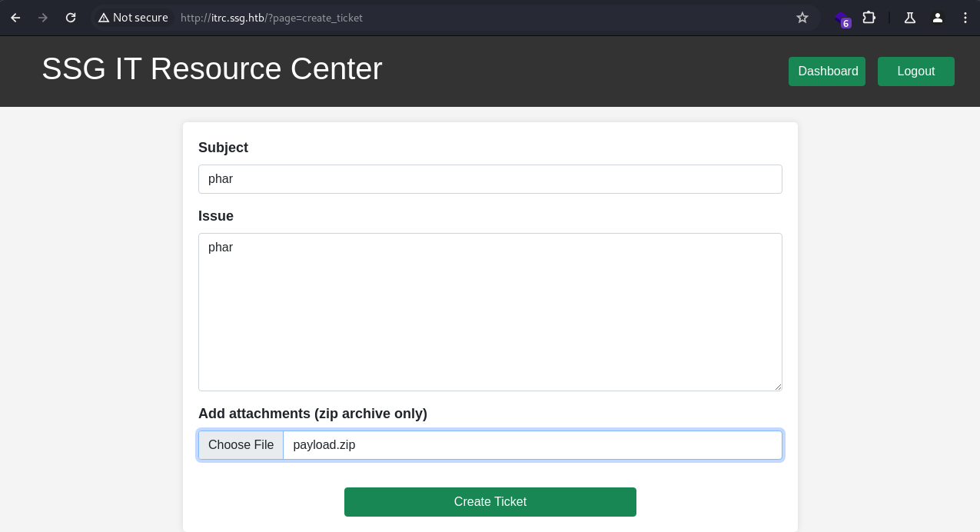980x532 pixels.
Task: Click the Choose File button
Action: (x=241, y=445)
